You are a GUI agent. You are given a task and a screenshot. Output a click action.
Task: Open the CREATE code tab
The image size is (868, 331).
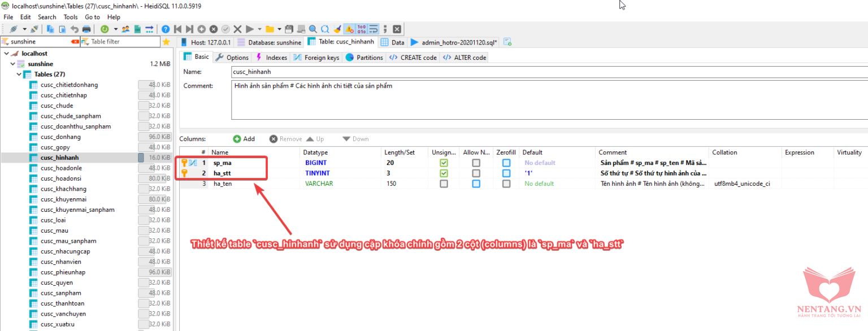click(x=413, y=58)
